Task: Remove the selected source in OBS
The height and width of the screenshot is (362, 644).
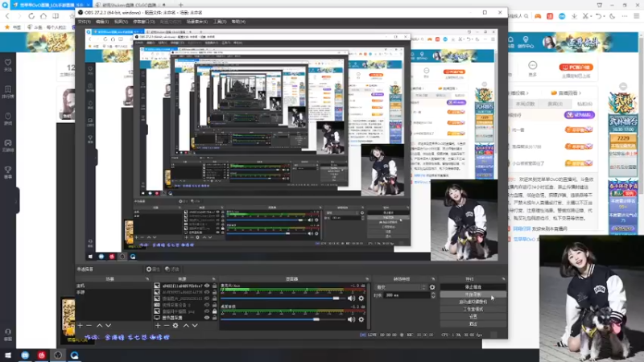Action: coord(167,326)
